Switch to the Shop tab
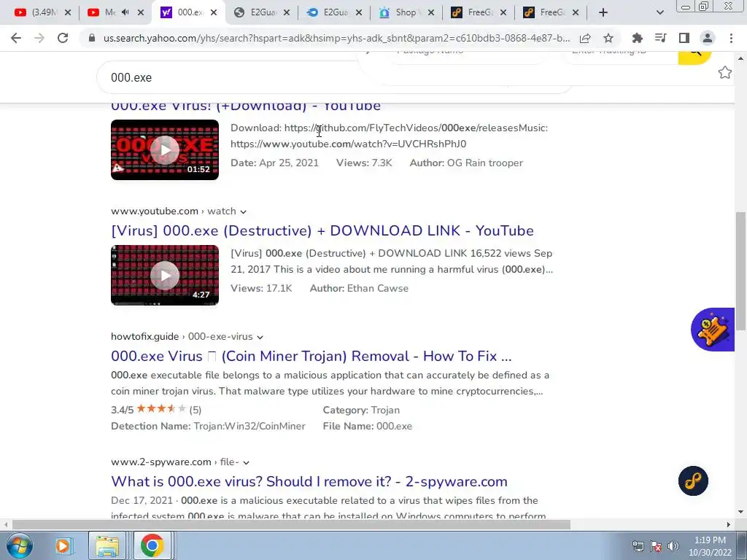The width and height of the screenshot is (747, 560). pos(407,12)
